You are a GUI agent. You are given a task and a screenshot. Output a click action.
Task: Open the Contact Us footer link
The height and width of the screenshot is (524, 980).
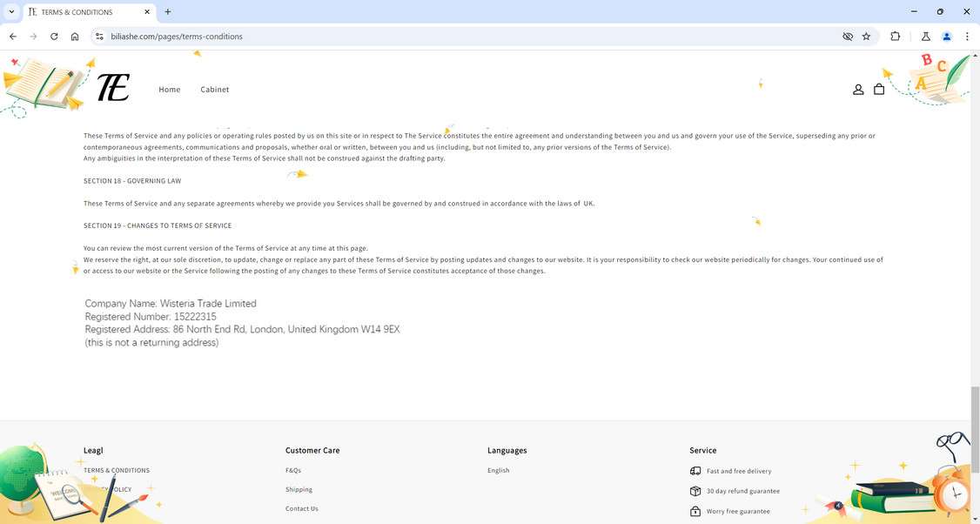[x=302, y=508]
